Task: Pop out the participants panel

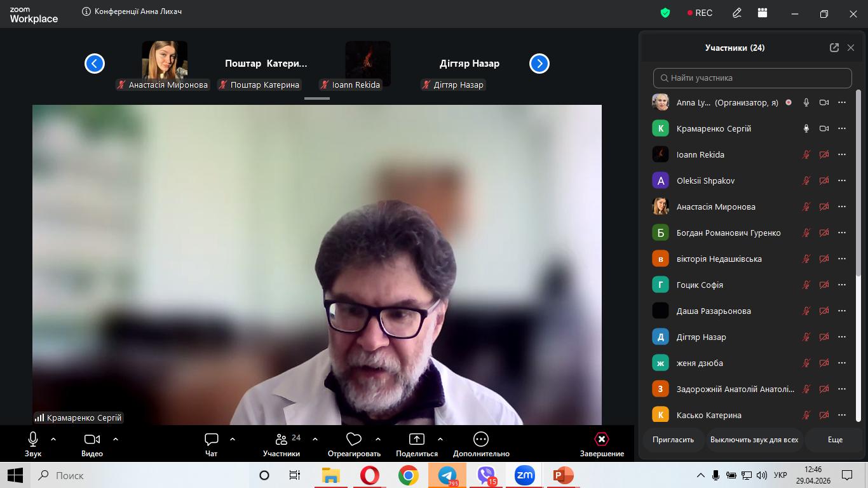Action: point(834,48)
